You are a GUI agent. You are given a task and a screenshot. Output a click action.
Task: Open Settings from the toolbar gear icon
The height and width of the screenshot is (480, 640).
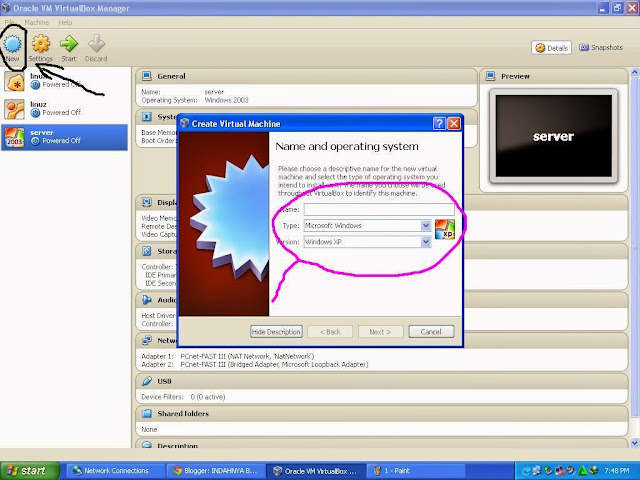pyautogui.click(x=41, y=44)
